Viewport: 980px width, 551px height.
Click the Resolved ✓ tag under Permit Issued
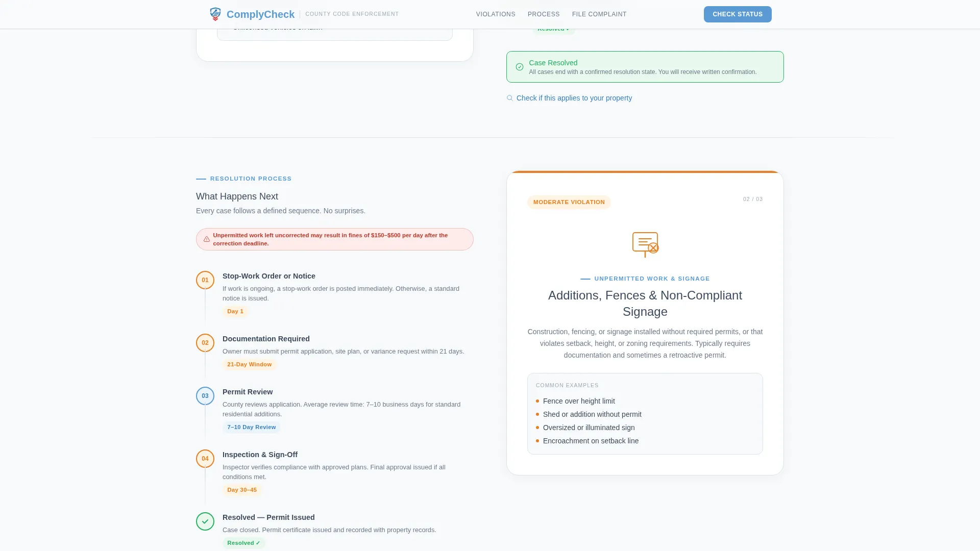pyautogui.click(x=244, y=543)
